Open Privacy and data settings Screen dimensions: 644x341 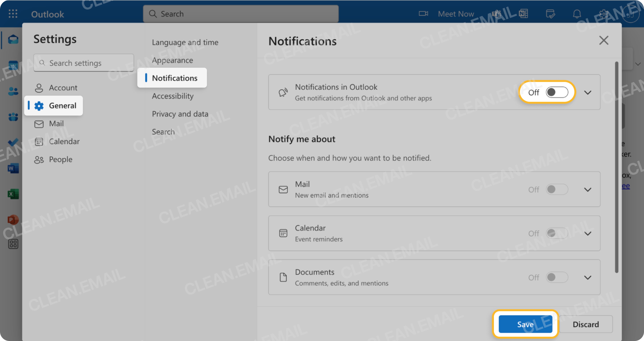click(180, 114)
